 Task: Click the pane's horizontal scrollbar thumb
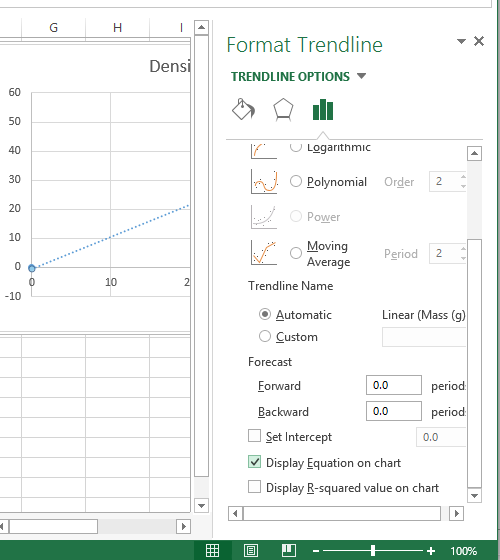(x=342, y=514)
